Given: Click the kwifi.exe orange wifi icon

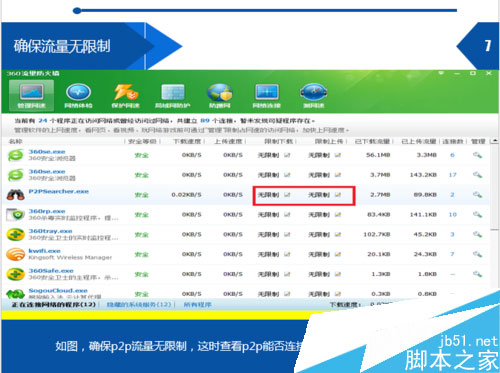Looking at the screenshot, I should [16, 254].
